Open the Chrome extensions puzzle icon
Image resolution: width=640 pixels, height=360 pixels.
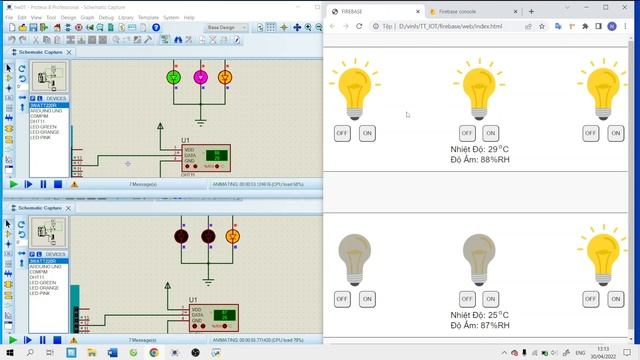[x=585, y=26]
